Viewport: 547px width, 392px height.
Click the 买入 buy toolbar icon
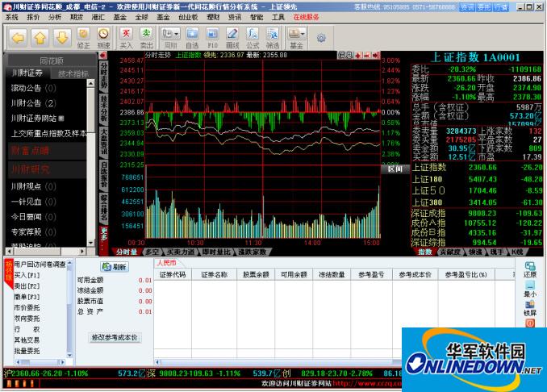pos(126,38)
